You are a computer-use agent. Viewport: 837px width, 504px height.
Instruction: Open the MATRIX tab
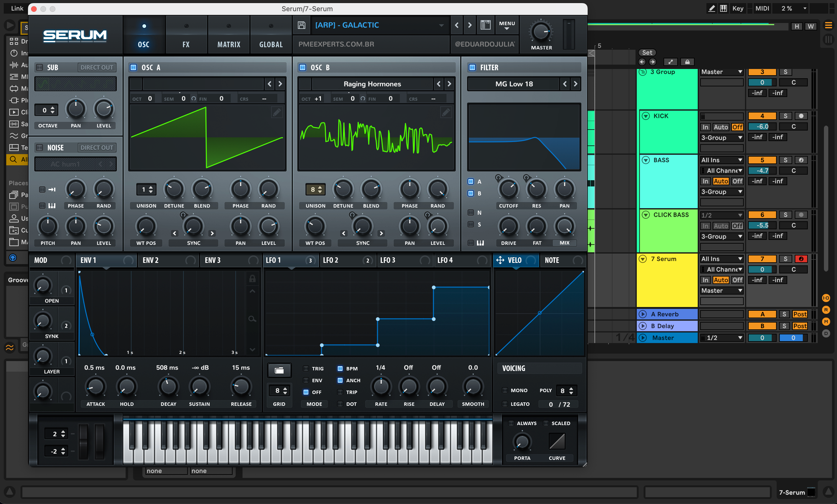229,44
